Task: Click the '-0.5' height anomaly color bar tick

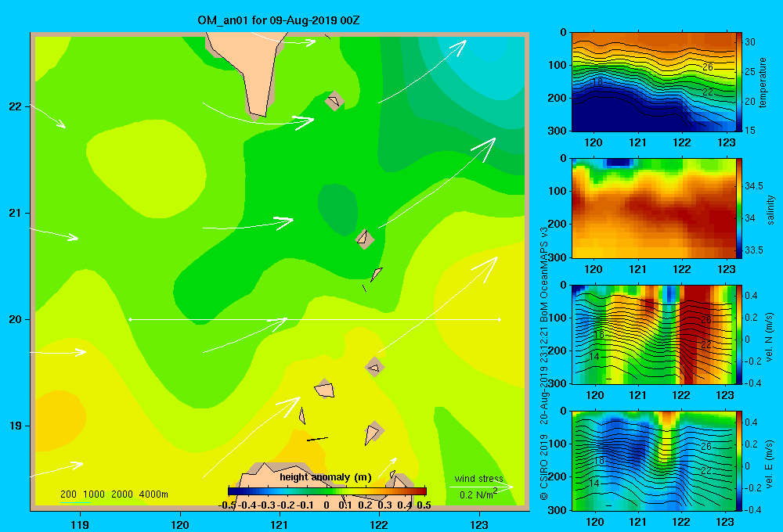Action: tap(227, 505)
